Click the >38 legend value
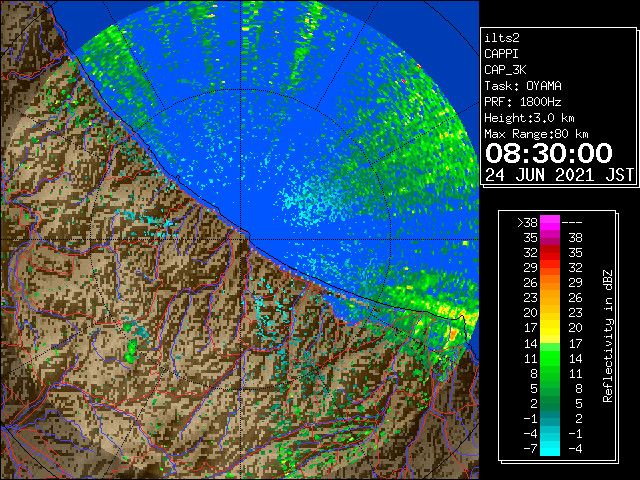640x480 pixels. pos(527,223)
